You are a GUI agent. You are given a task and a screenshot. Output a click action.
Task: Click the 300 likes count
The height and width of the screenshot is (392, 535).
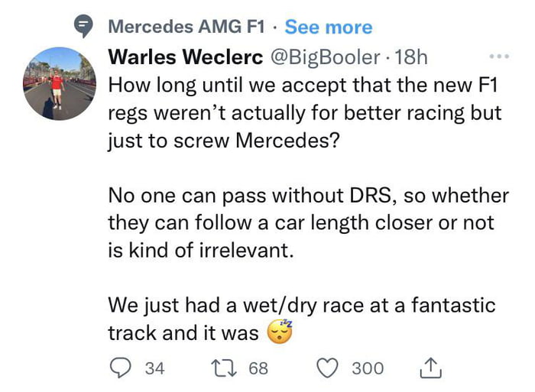pos(367,368)
